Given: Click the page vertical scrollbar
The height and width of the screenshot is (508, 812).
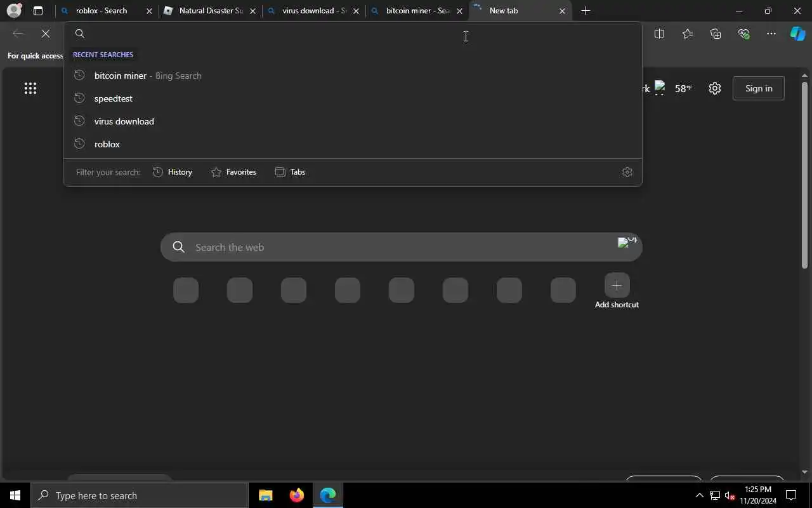Looking at the screenshot, I should click(805, 175).
